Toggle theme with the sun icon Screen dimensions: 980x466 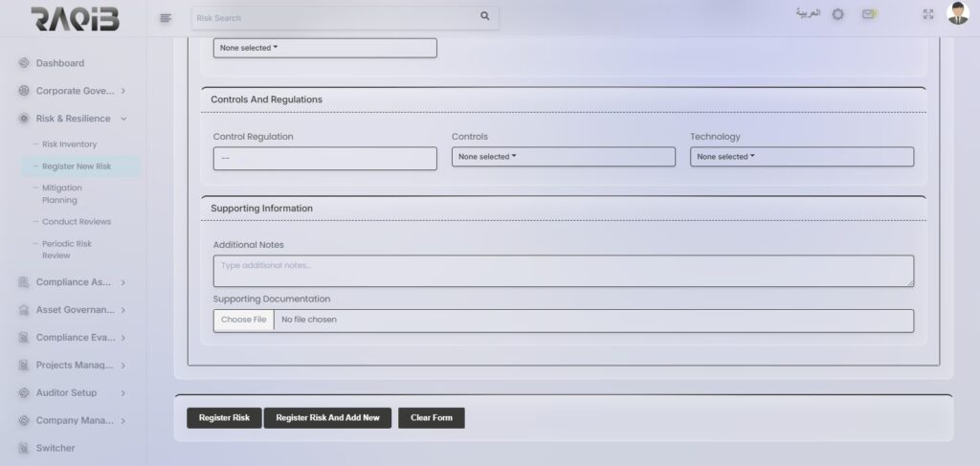pos(838,14)
